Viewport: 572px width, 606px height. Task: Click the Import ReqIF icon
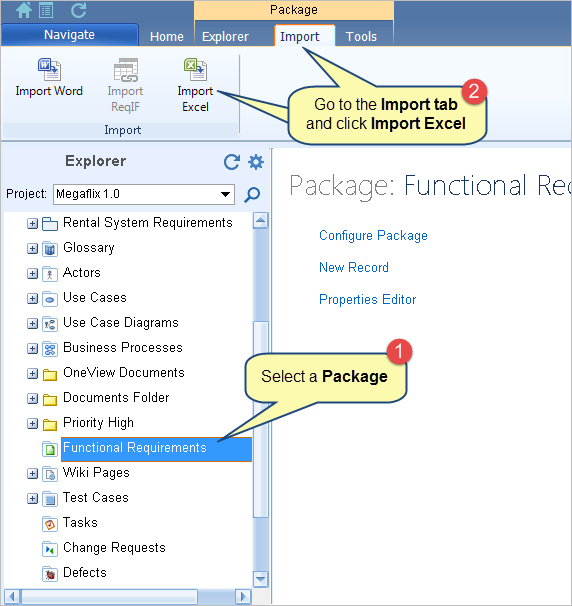tap(126, 70)
